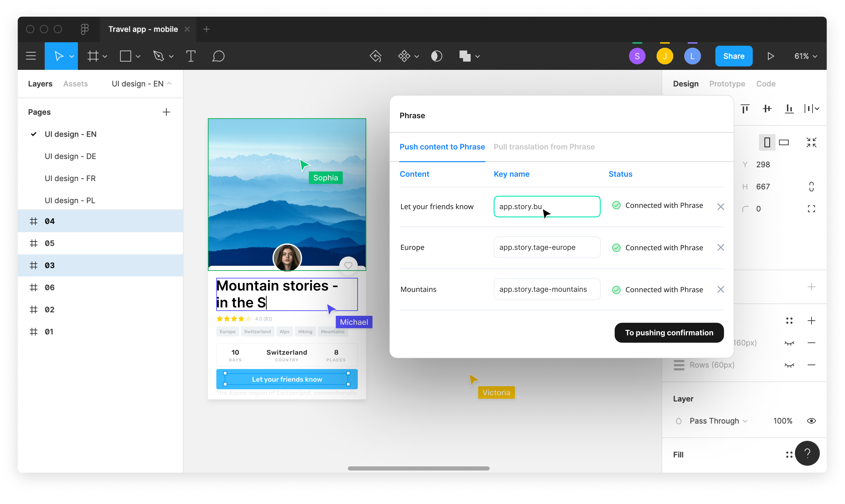
Task: Click To pushing confirmation button
Action: [x=668, y=332]
